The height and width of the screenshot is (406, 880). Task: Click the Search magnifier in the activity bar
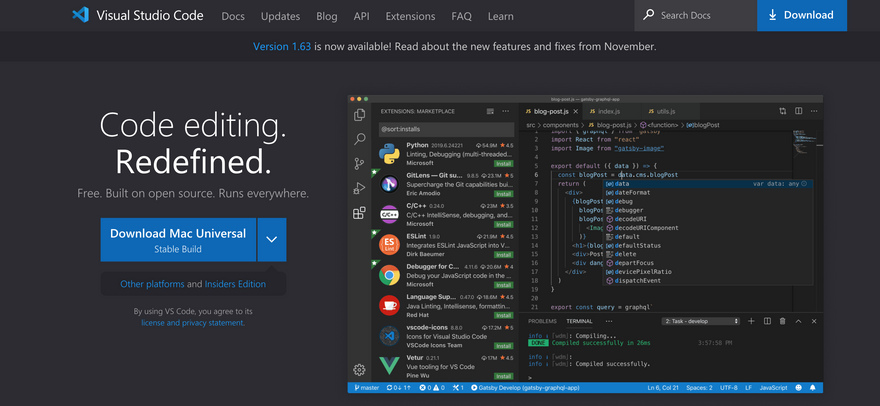(x=360, y=139)
